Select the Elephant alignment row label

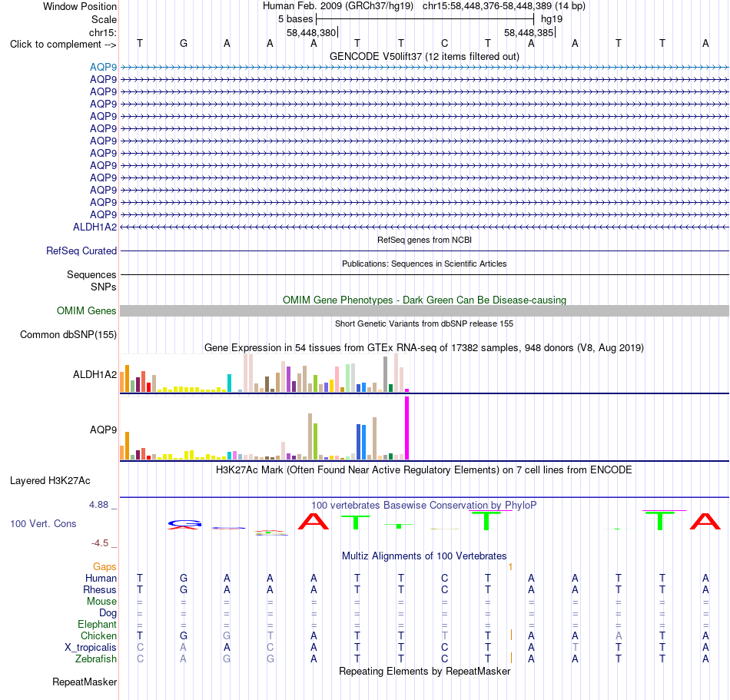[97, 624]
